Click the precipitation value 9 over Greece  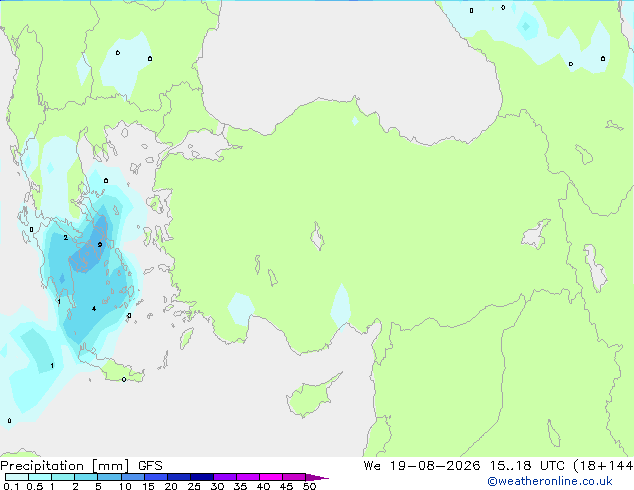[x=100, y=245]
